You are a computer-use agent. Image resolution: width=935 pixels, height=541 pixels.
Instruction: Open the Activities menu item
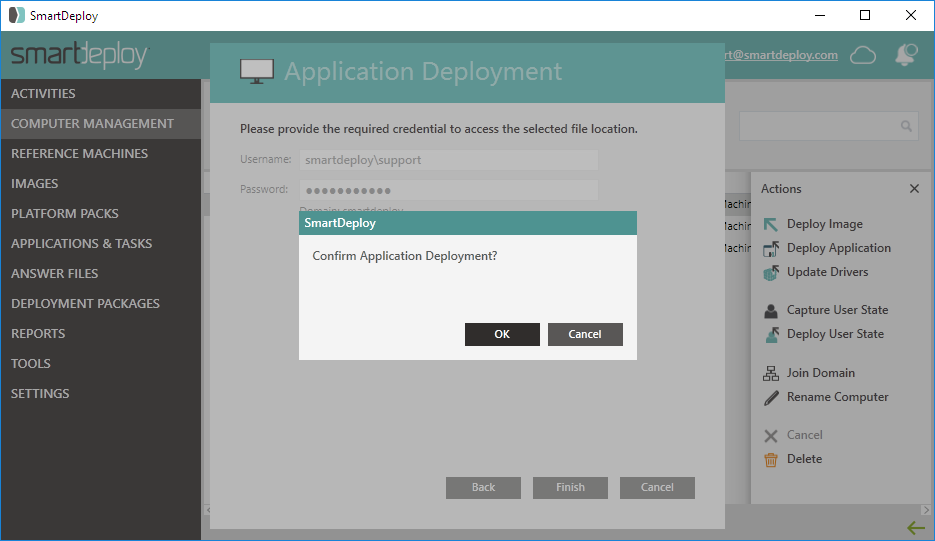(x=44, y=94)
